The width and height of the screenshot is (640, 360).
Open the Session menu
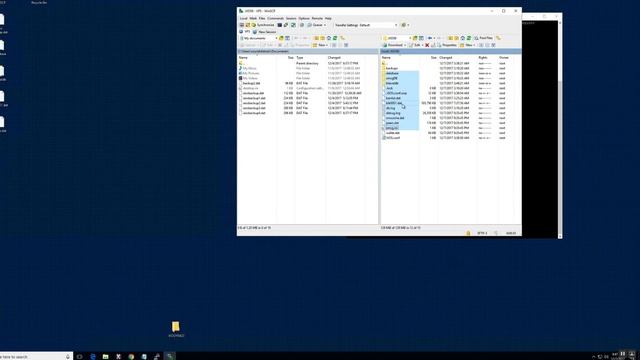click(291, 18)
